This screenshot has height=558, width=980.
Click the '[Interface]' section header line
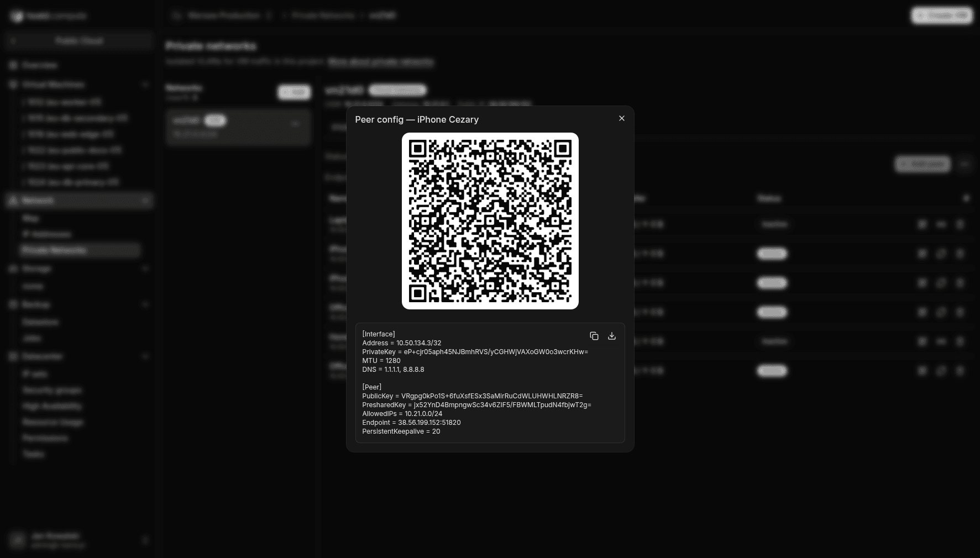[379, 334]
